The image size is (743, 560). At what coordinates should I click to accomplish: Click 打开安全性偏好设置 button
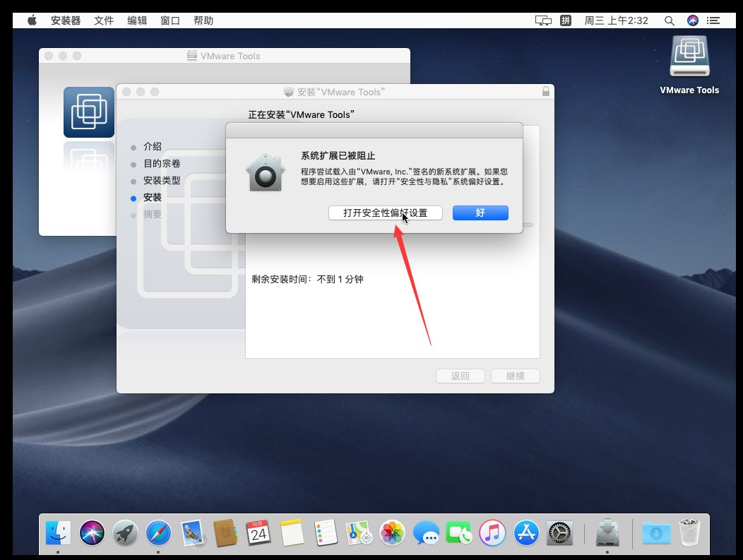point(385,213)
